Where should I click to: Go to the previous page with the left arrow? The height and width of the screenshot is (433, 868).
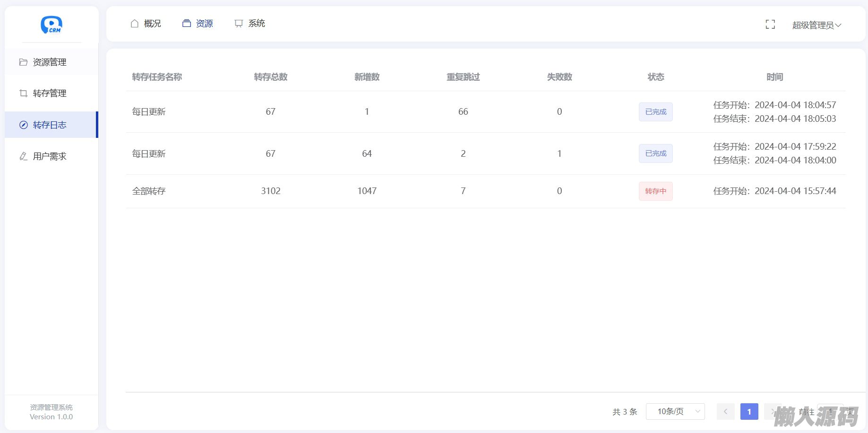pos(725,412)
